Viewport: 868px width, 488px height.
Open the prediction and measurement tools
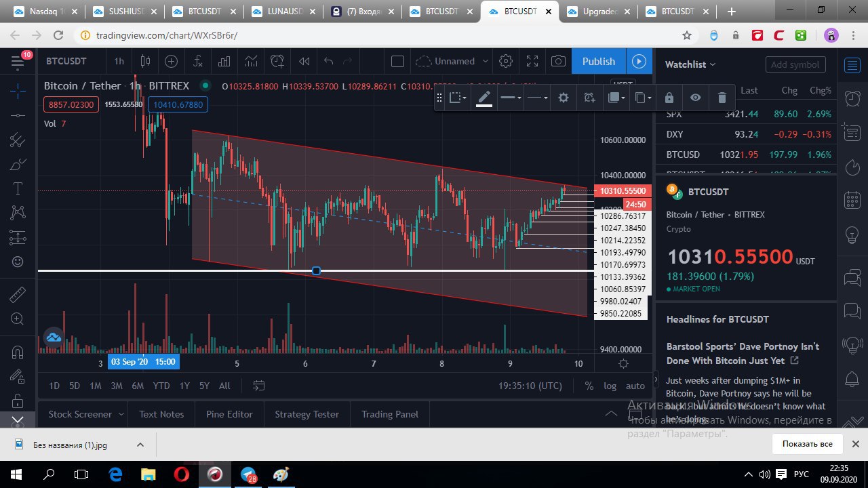[x=18, y=237]
